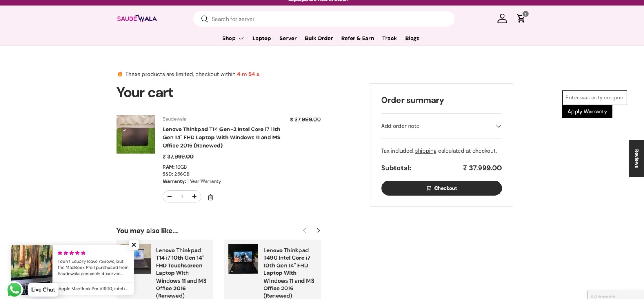The height and width of the screenshot is (299, 644).
Task: Show next recommended products
Action: point(318,231)
